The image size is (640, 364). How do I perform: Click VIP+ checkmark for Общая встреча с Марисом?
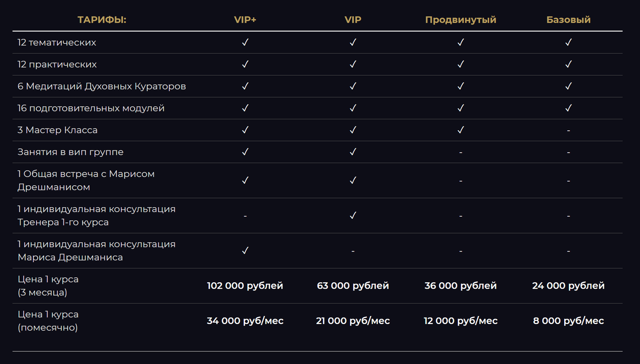pos(245,180)
